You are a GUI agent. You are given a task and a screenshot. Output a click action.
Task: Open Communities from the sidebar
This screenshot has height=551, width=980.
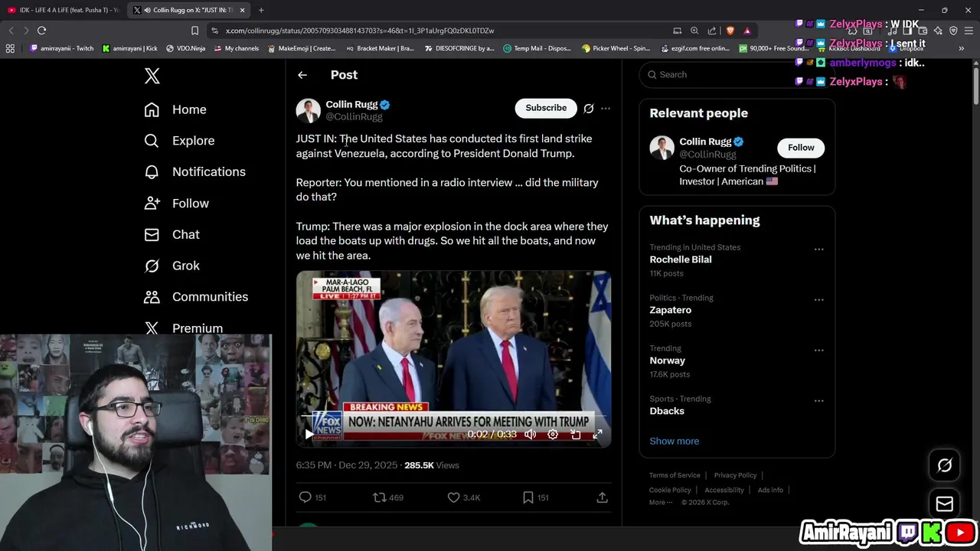[196, 297]
